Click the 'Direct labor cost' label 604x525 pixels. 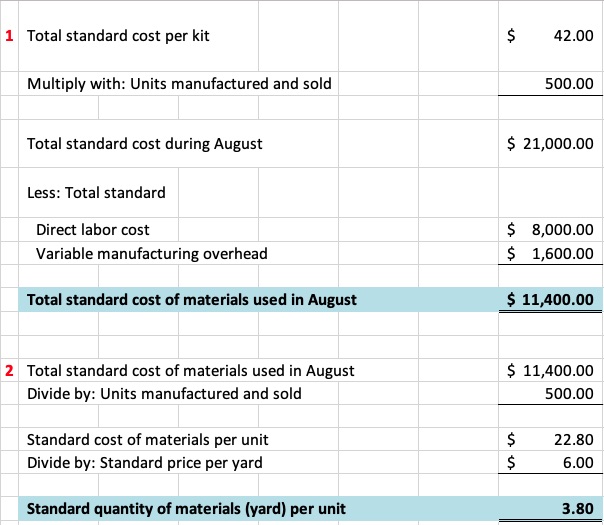[93, 229]
